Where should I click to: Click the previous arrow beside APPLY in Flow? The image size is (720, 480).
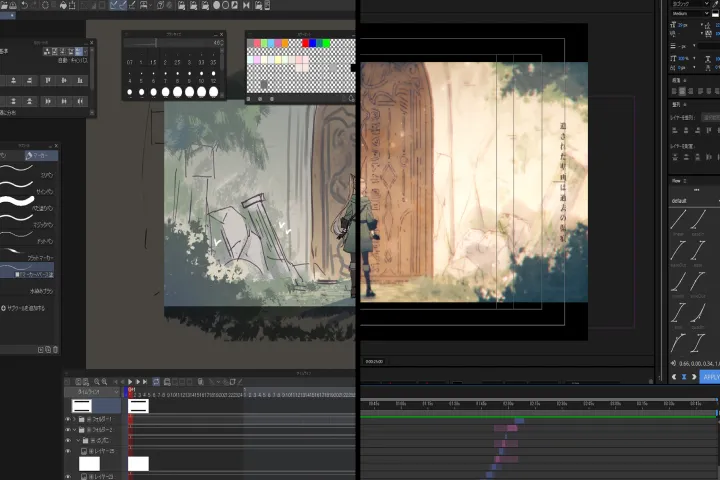[674, 377]
